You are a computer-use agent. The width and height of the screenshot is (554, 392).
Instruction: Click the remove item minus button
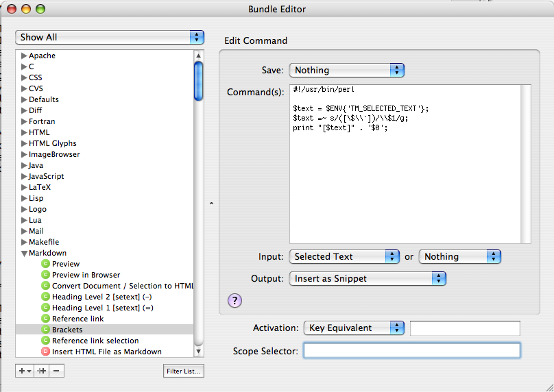point(56,371)
